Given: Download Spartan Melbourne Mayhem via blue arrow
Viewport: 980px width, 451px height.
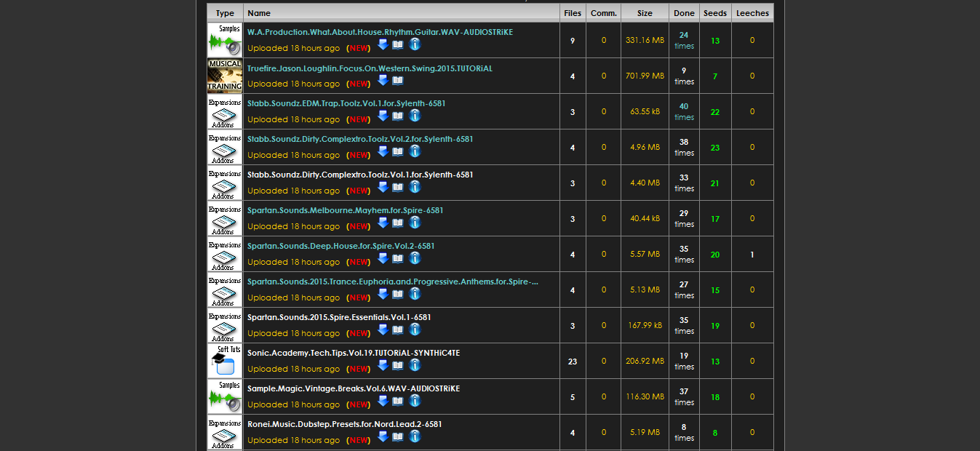Looking at the screenshot, I should pos(383,223).
